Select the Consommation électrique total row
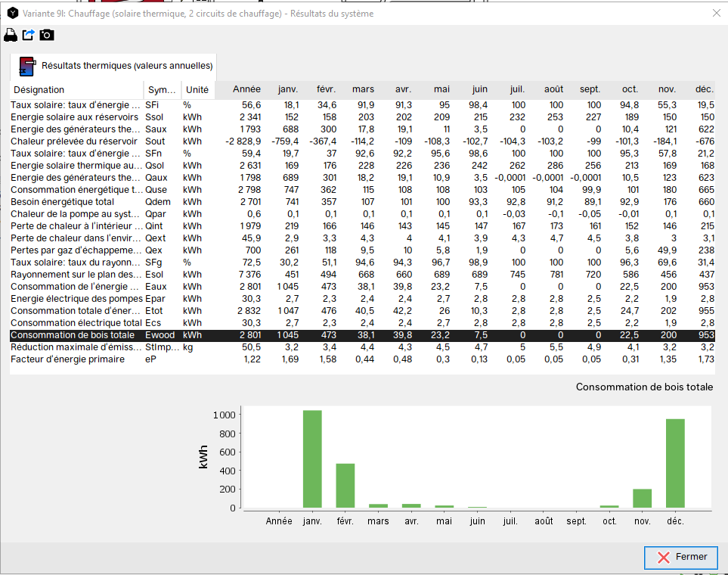The image size is (728, 575). 362,322
